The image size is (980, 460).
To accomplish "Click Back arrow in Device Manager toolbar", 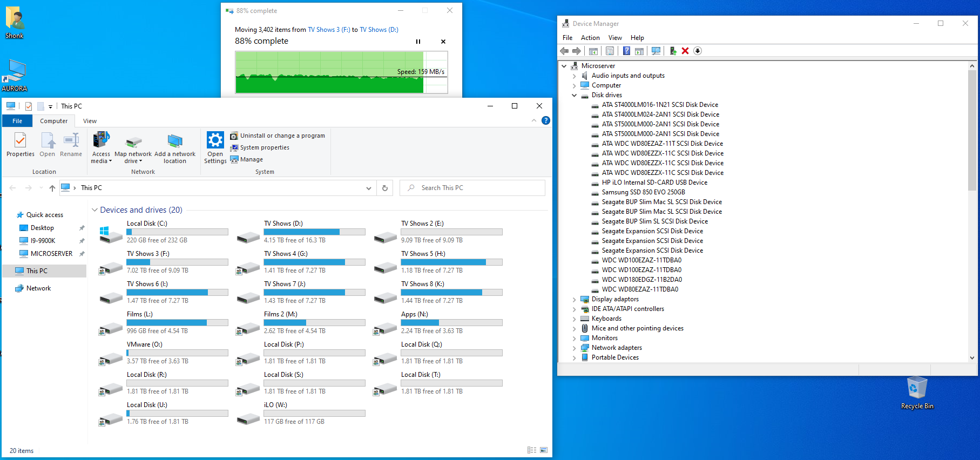I will [x=564, y=51].
